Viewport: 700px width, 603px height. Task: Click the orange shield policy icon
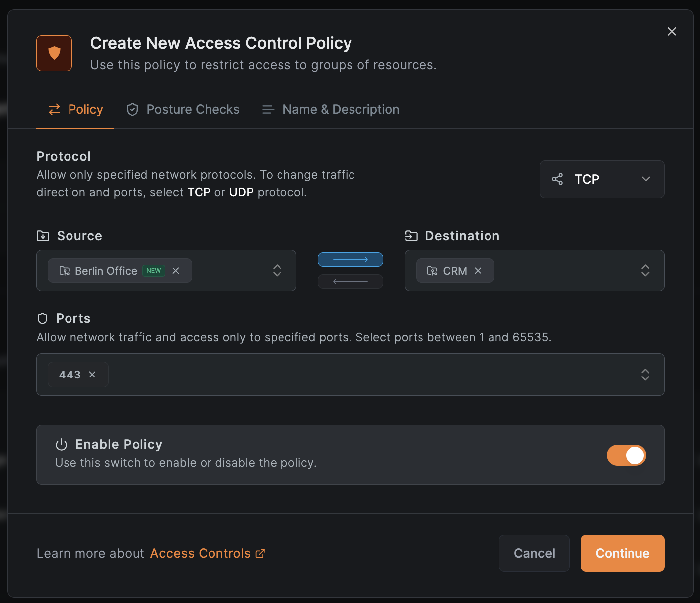[x=54, y=53]
